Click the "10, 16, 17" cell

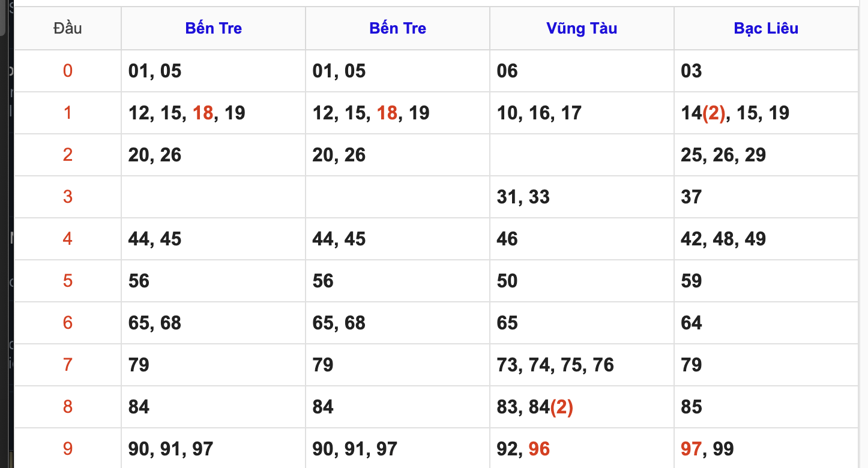point(539,113)
